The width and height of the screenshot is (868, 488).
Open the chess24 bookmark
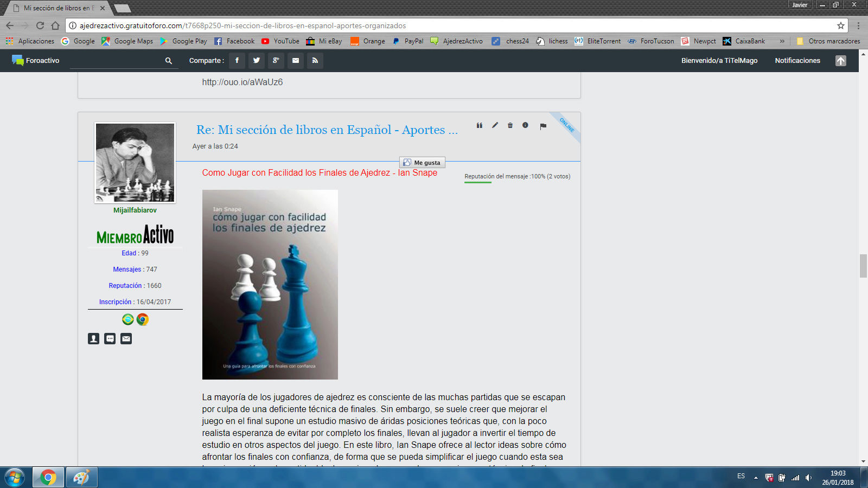[x=510, y=41]
